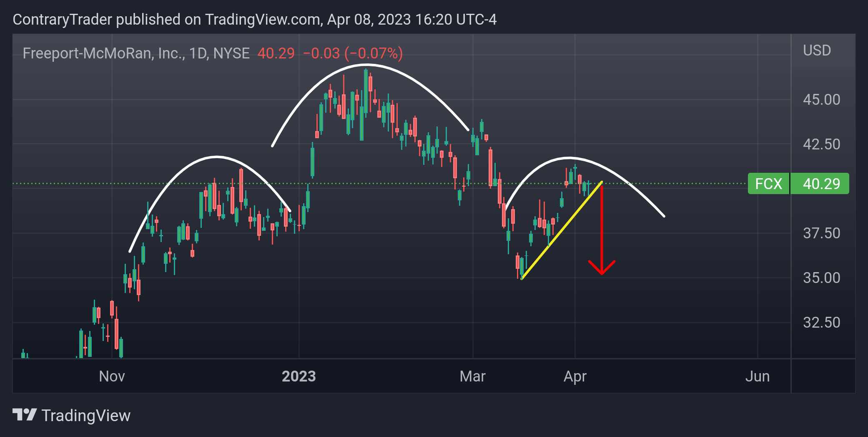Click the 37.50 price axis label
The height and width of the screenshot is (437, 868).
pos(821,233)
